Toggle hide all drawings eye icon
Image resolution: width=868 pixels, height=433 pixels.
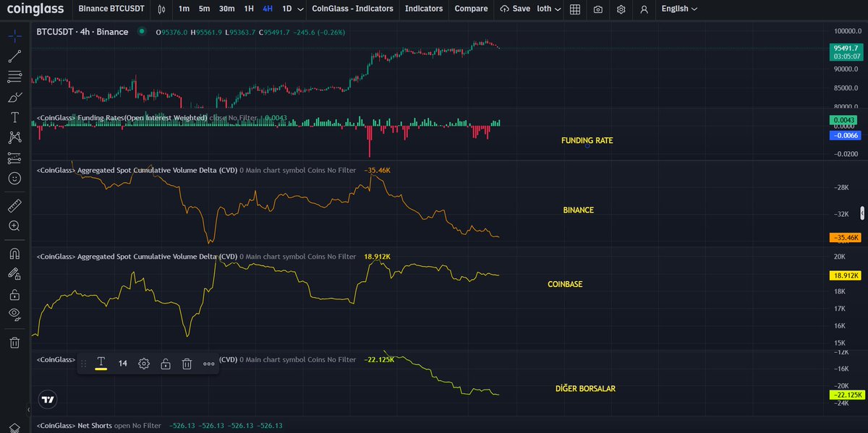(x=14, y=314)
